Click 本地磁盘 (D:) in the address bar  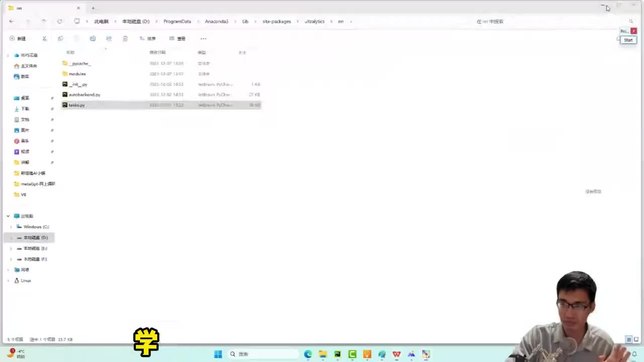[136, 22]
